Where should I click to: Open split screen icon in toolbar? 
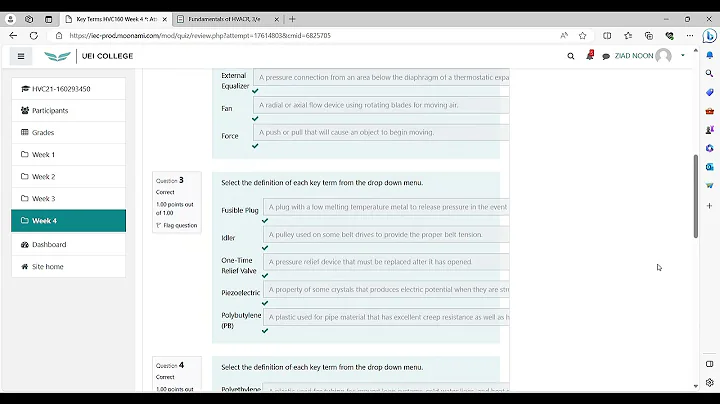(x=607, y=35)
